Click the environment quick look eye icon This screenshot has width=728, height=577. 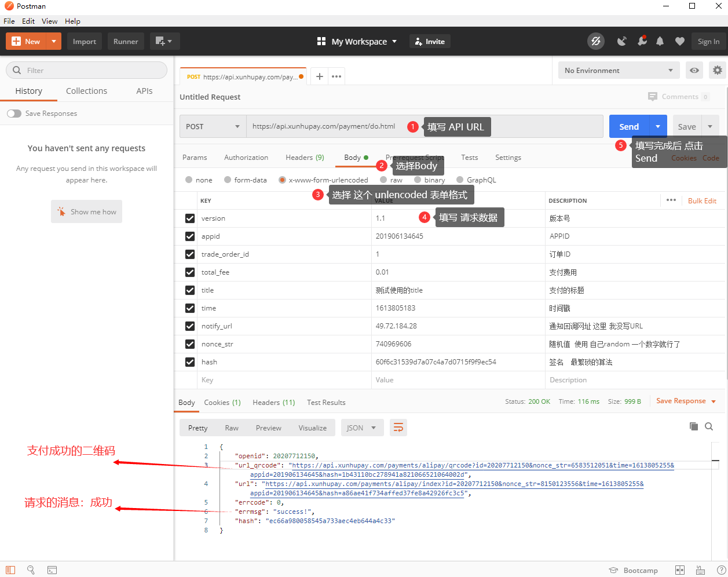tap(694, 70)
